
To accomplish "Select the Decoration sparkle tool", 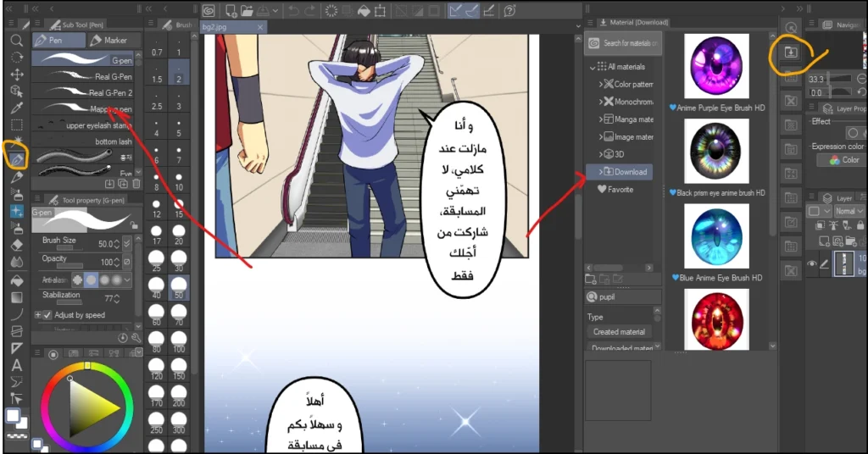I will [17, 211].
